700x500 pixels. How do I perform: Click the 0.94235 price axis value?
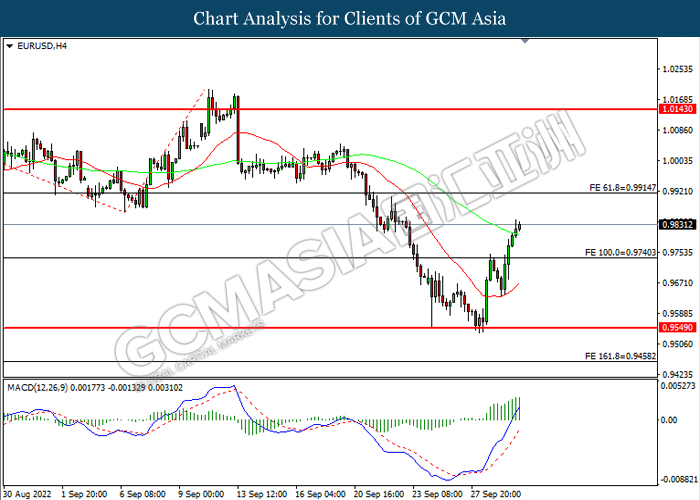(678, 375)
